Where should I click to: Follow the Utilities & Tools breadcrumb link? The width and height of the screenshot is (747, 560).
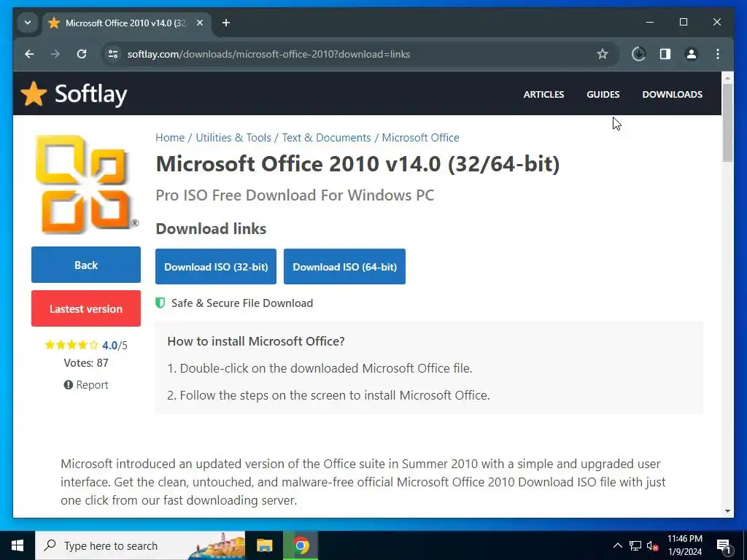[233, 138]
